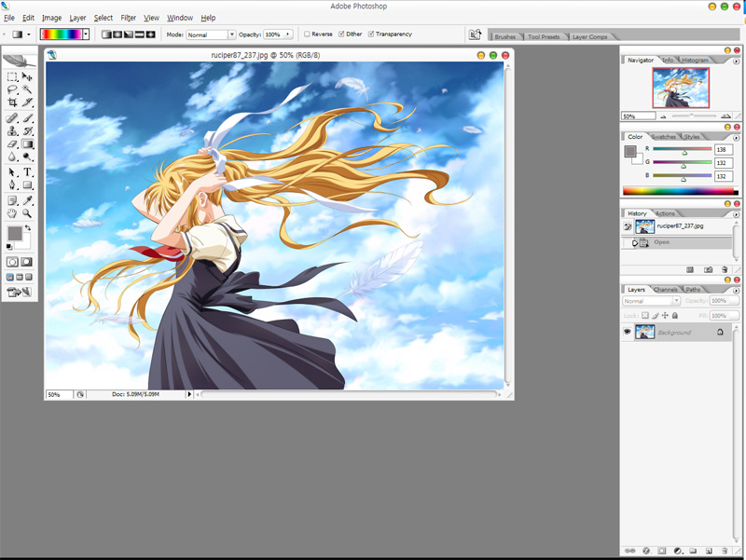Select the Magic Wand tool
This screenshot has height=560, width=746.
27,89
